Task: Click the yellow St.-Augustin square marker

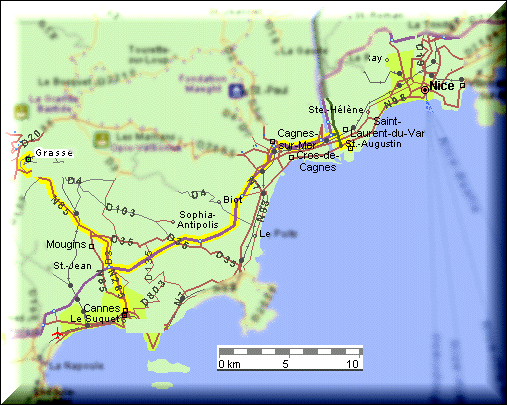Action: [x=350, y=148]
